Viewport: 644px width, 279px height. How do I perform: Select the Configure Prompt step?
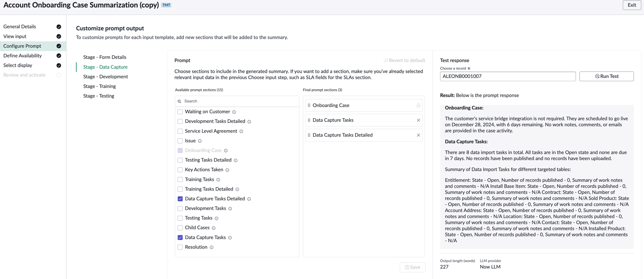tap(22, 46)
